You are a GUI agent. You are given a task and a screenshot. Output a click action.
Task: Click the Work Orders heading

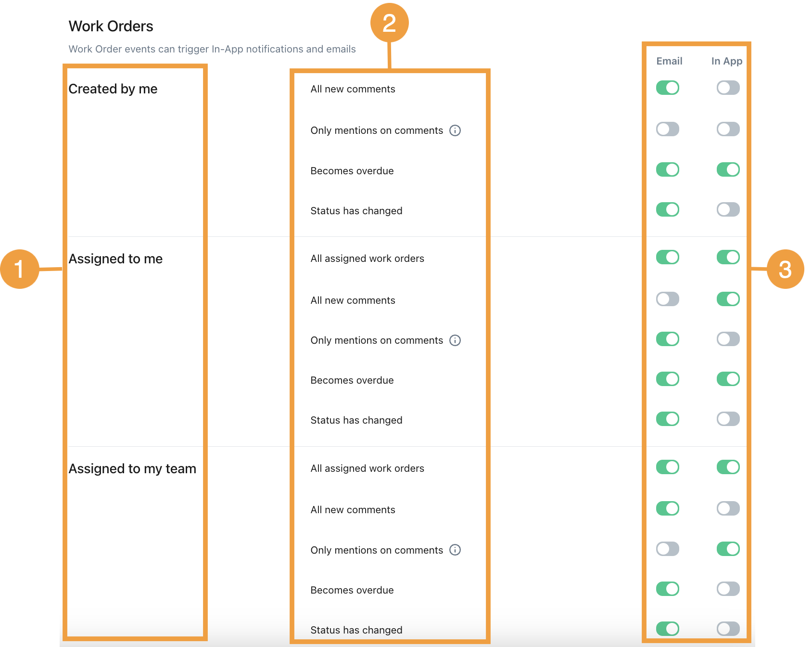(111, 26)
